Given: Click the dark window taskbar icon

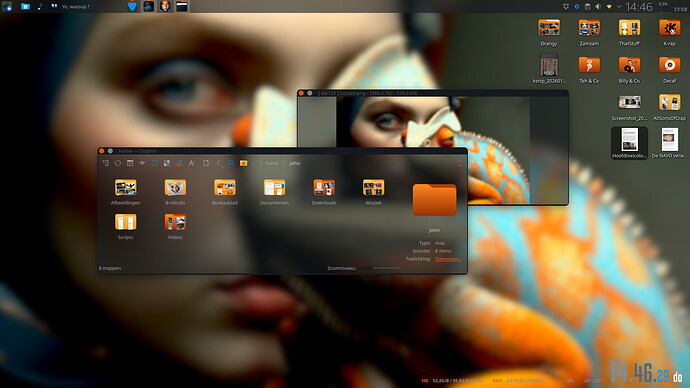Looking at the screenshot, I should [x=182, y=6].
